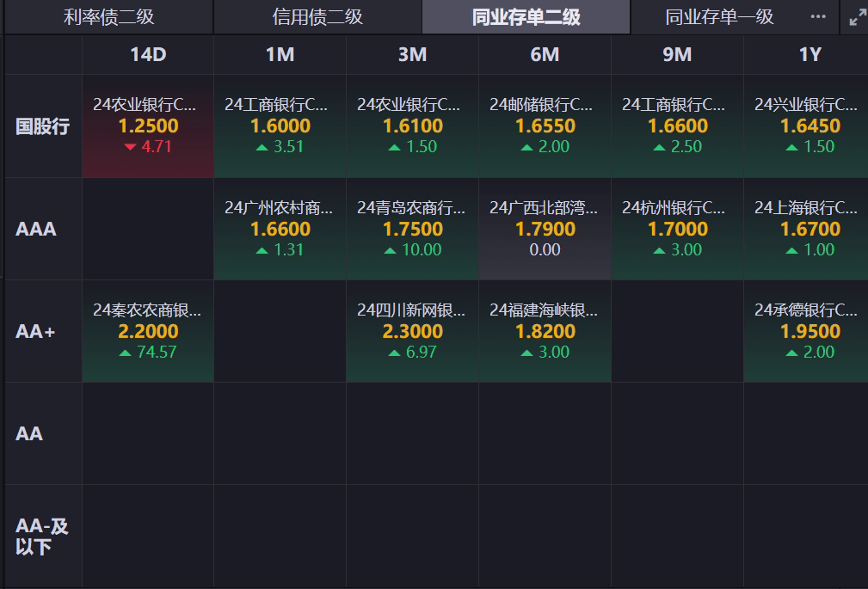Screen dimensions: 868x589
Task: Click 24广西北部湾 cell with 0.00 change
Action: (x=545, y=229)
